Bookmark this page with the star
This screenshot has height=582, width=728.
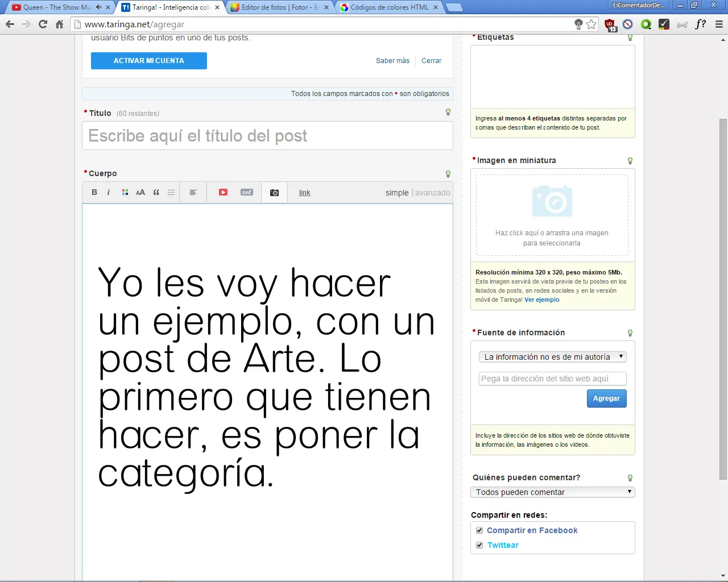(x=591, y=24)
